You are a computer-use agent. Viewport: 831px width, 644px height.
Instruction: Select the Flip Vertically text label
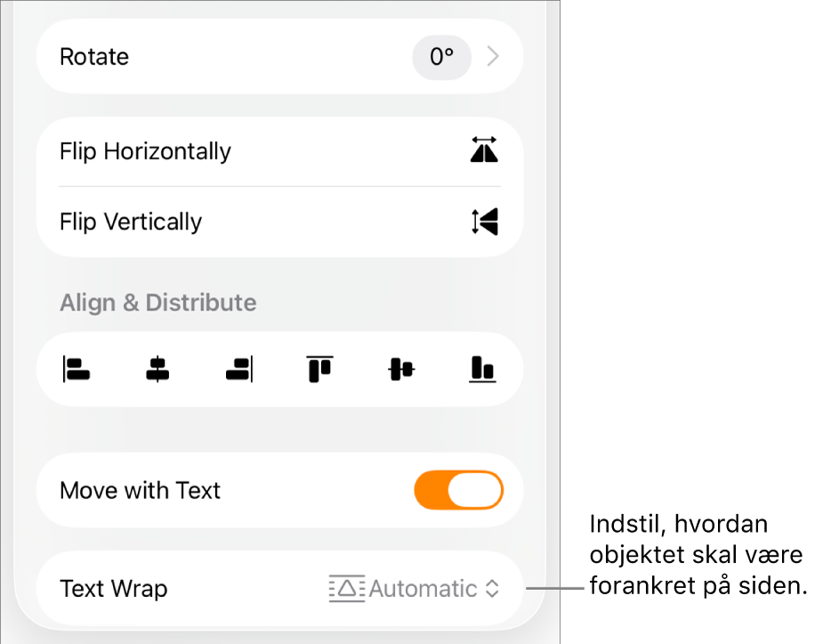131,222
